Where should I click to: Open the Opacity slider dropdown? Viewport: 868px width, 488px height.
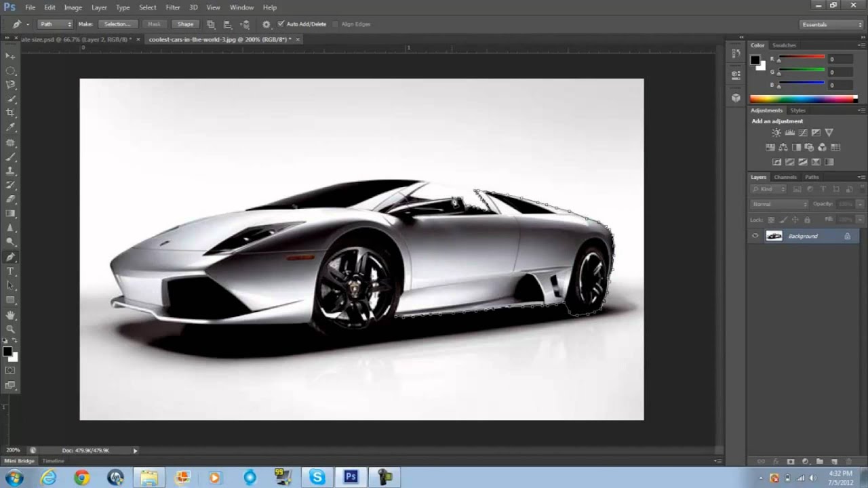click(861, 204)
